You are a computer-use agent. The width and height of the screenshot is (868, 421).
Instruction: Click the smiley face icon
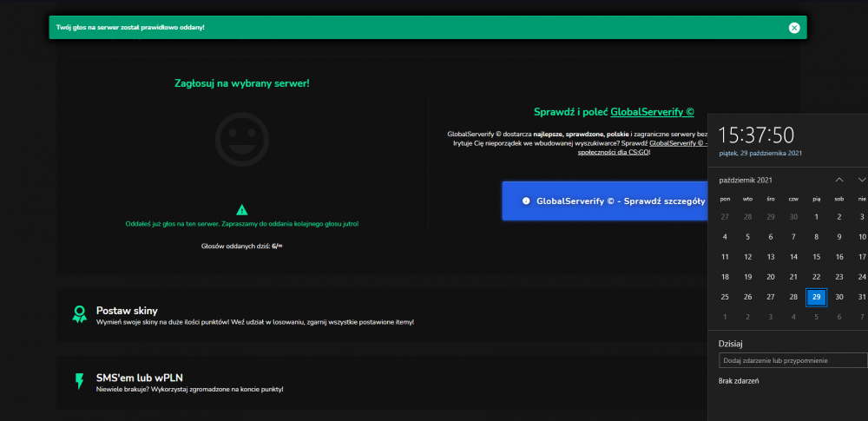[x=242, y=140]
